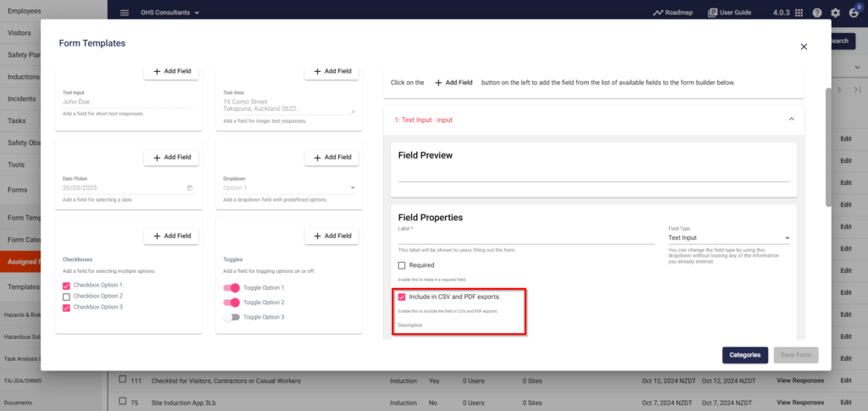Image resolution: width=868 pixels, height=411 pixels.
Task: Open the user account icon
Action: 853,14
